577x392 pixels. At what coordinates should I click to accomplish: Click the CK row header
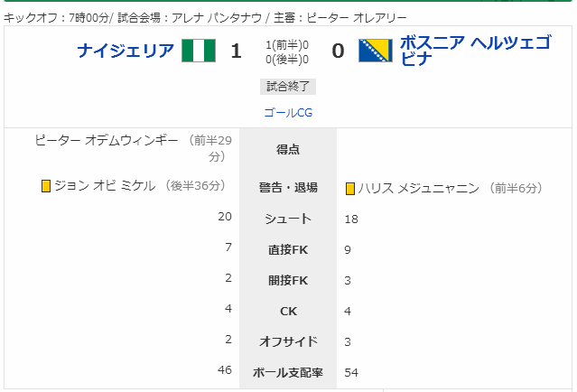pyautogui.click(x=288, y=312)
